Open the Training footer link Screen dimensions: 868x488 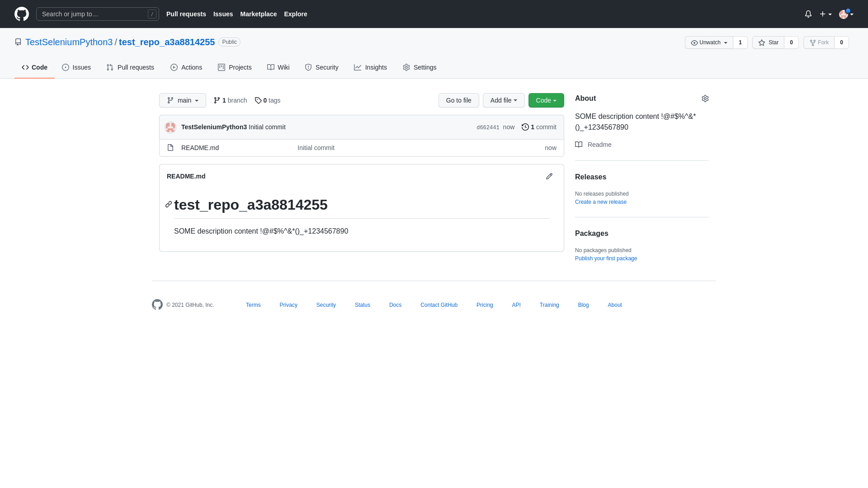549,305
